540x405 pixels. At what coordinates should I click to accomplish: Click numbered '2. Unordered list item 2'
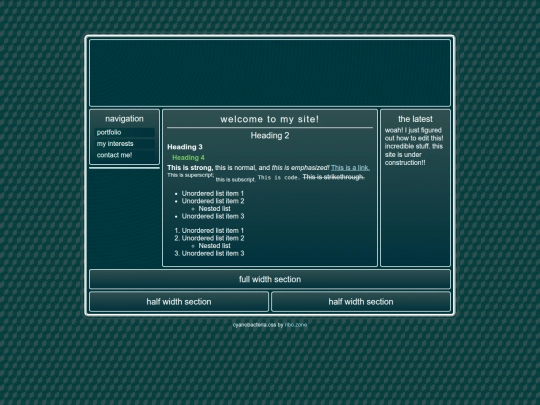pyautogui.click(x=209, y=238)
